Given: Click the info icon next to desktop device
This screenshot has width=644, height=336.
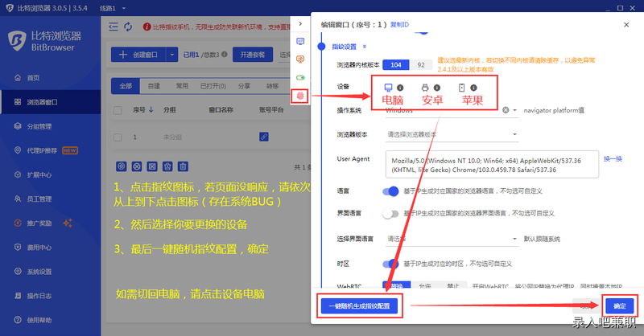Looking at the screenshot, I should (x=400, y=88).
